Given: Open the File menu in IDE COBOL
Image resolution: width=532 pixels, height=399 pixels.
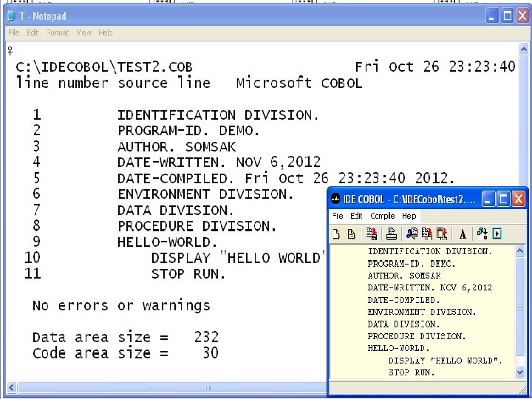Looking at the screenshot, I should 338,216.
